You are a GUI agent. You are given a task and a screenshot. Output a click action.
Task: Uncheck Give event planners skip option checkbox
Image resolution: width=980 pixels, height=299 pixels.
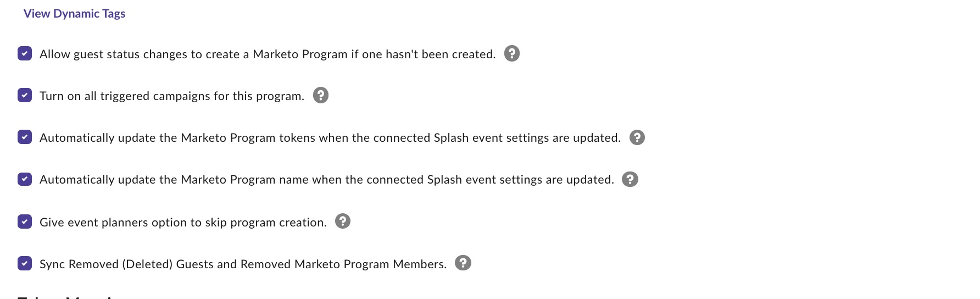[x=25, y=222]
